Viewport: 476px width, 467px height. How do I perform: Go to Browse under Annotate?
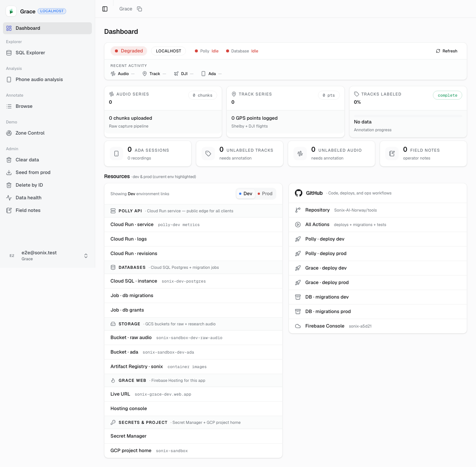tap(47, 106)
